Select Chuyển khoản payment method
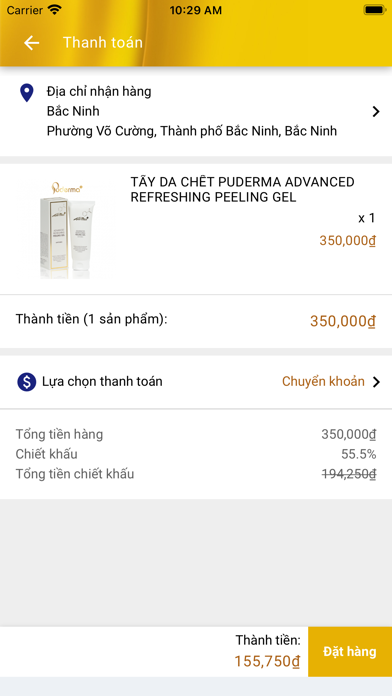This screenshot has height=696, width=392. (x=323, y=381)
